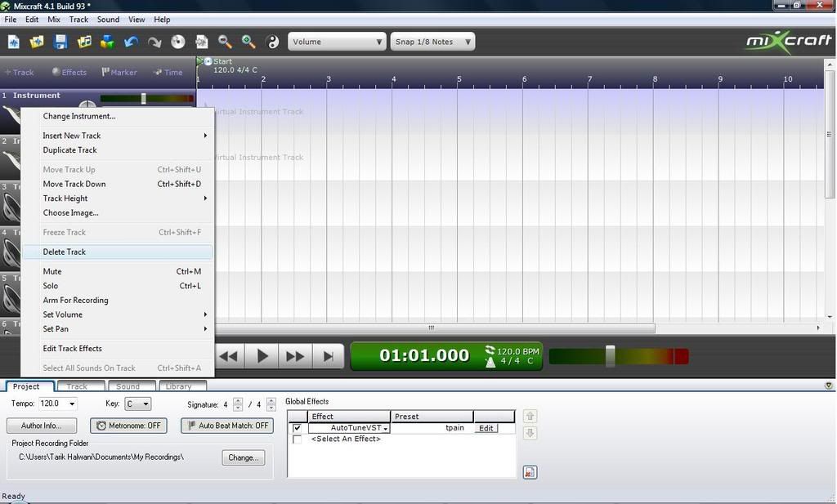Select Change Instrument... in the context menu
Viewport: 837px width, 504px height.
click(117, 116)
